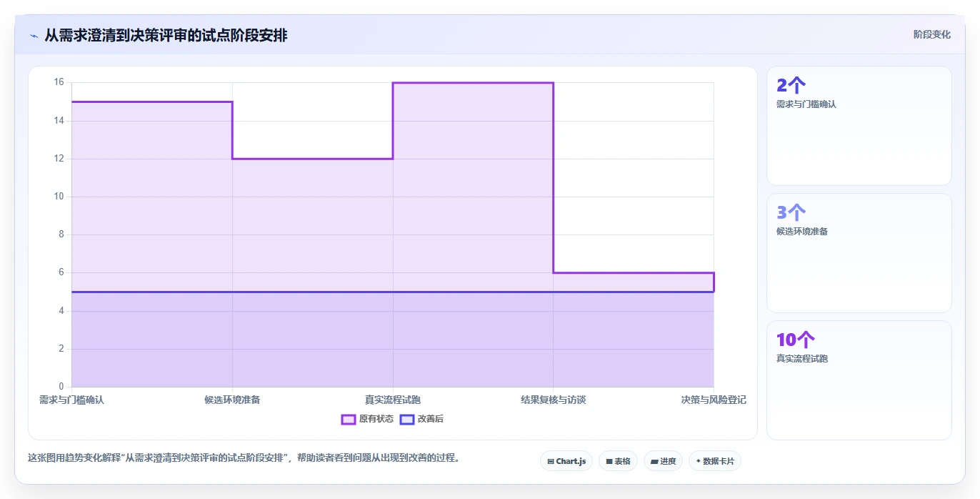Click the y-axis value 12
Screen dimensions: 980x499
(59, 159)
